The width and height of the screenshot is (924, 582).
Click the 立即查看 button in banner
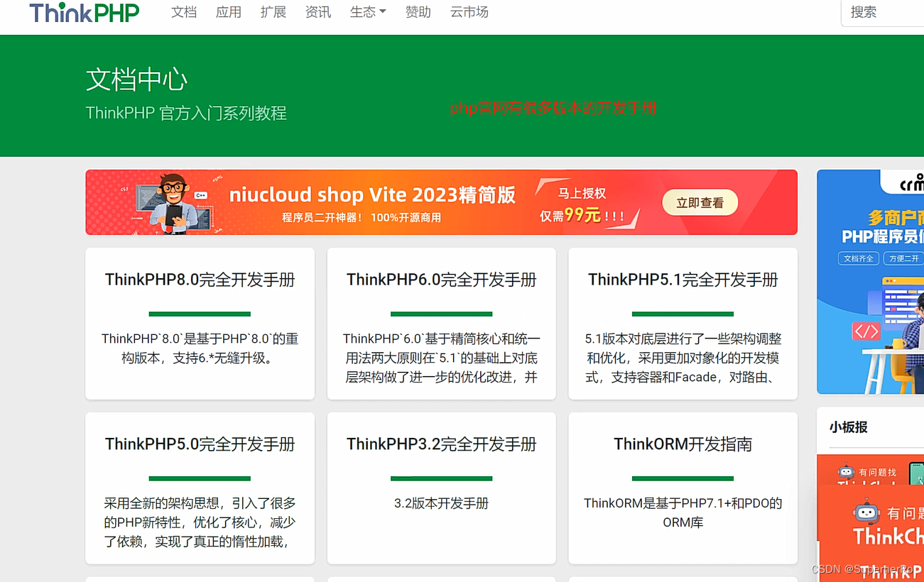click(700, 203)
